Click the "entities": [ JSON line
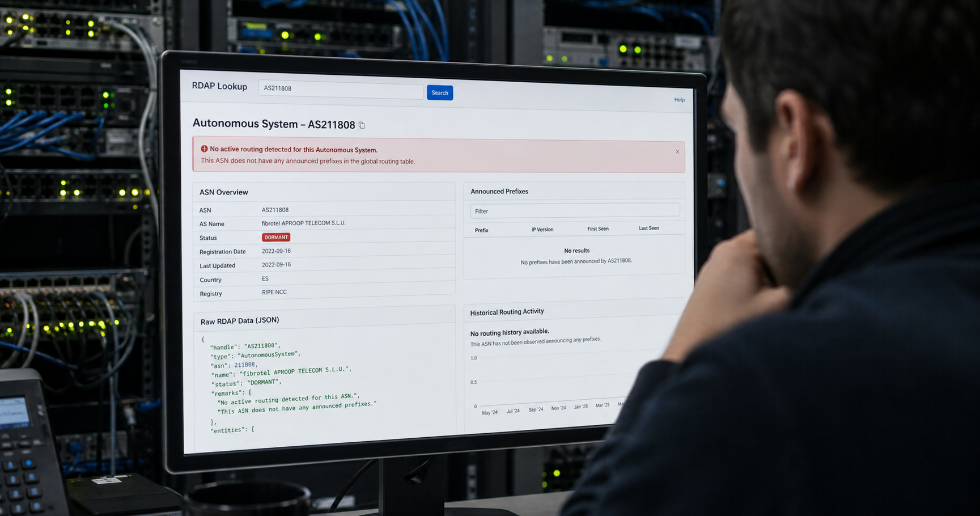980x516 pixels. pos(232,430)
